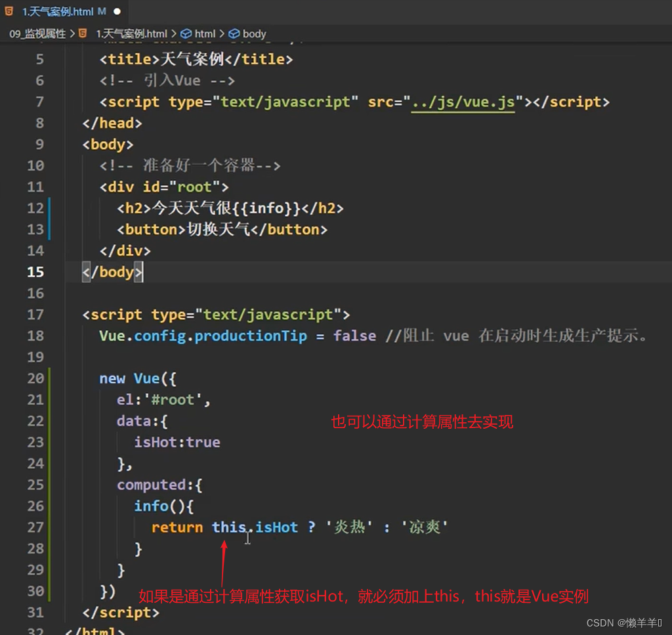Click HTML5 icon in the breadcrumb bar

click(83, 33)
